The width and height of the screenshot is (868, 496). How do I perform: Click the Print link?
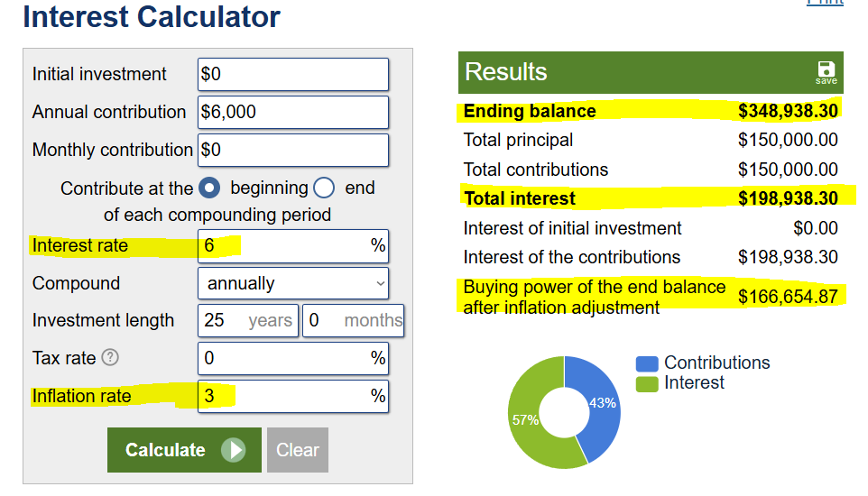tap(825, 2)
